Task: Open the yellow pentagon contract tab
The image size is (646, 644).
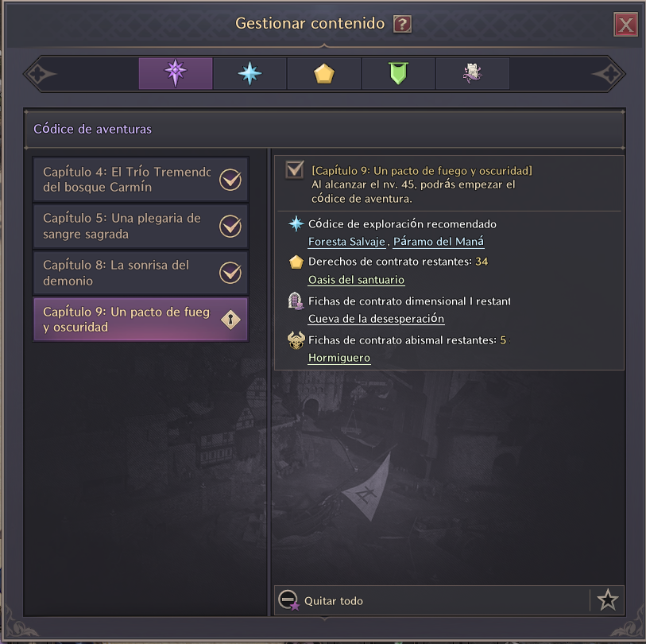Action: coord(324,73)
